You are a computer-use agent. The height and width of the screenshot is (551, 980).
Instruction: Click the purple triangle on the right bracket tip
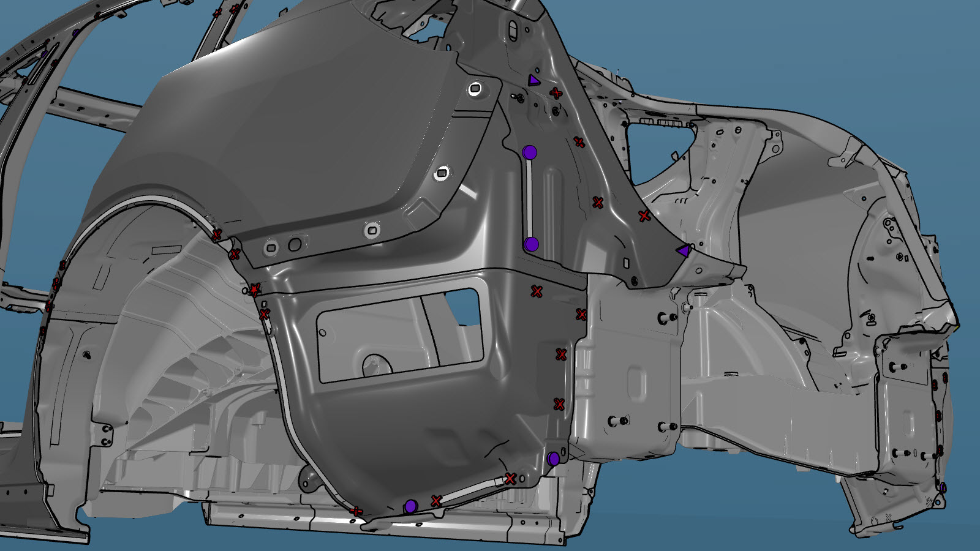coord(684,250)
